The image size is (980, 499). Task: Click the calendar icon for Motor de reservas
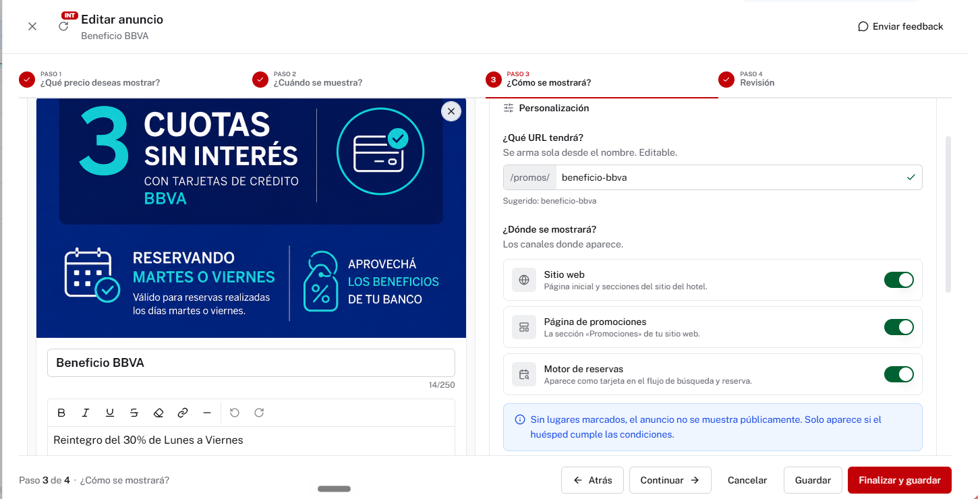point(524,374)
